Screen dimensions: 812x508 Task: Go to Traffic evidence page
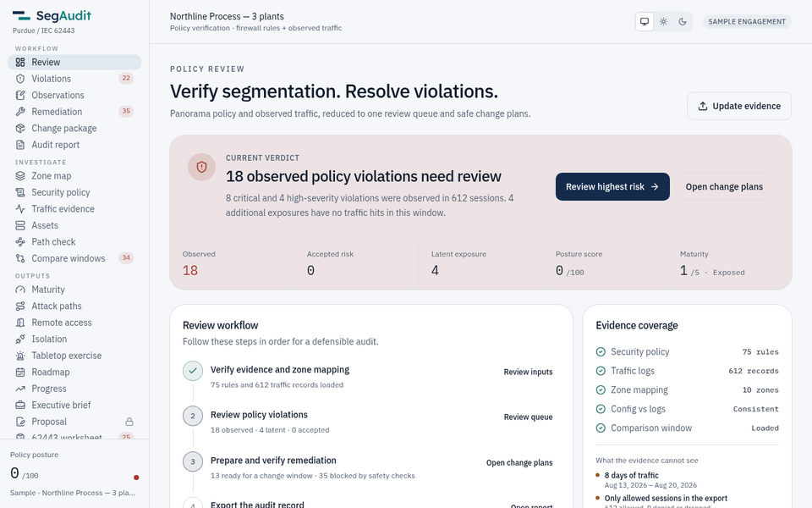[74, 209]
